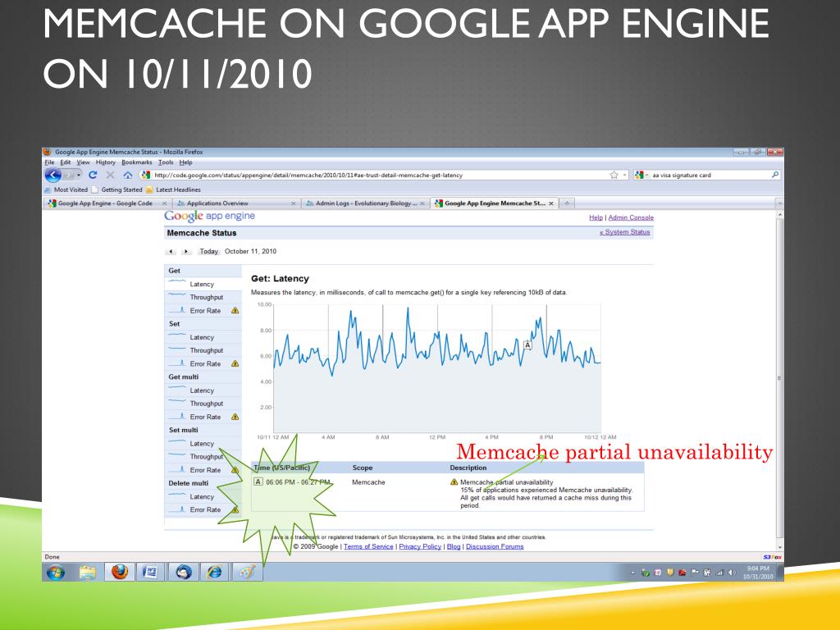
Task: Click warning icon beside Get multi Error Rate
Action: [235, 417]
